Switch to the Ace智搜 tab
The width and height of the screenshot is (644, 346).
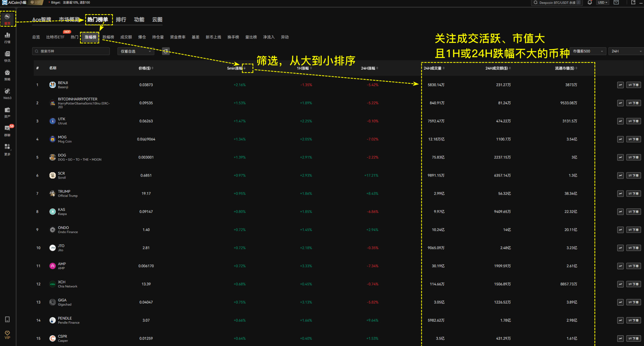tap(42, 20)
